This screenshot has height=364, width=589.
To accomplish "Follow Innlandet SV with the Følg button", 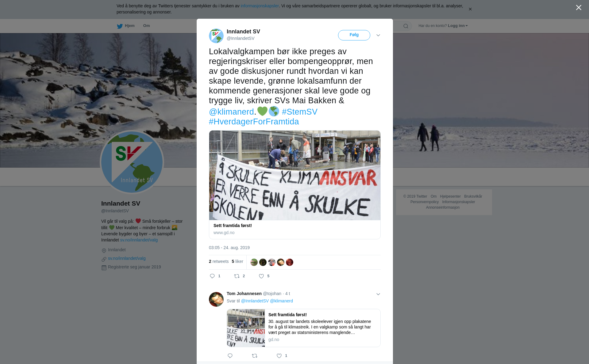I will 354,35.
